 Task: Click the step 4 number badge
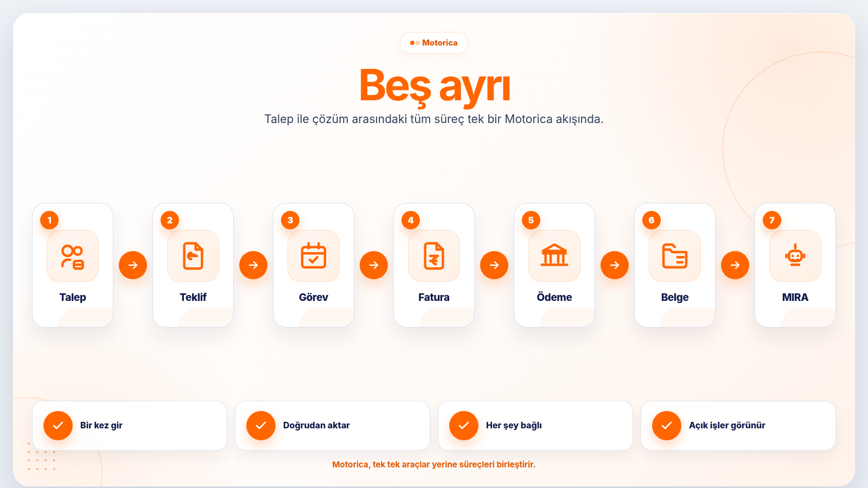click(x=411, y=220)
